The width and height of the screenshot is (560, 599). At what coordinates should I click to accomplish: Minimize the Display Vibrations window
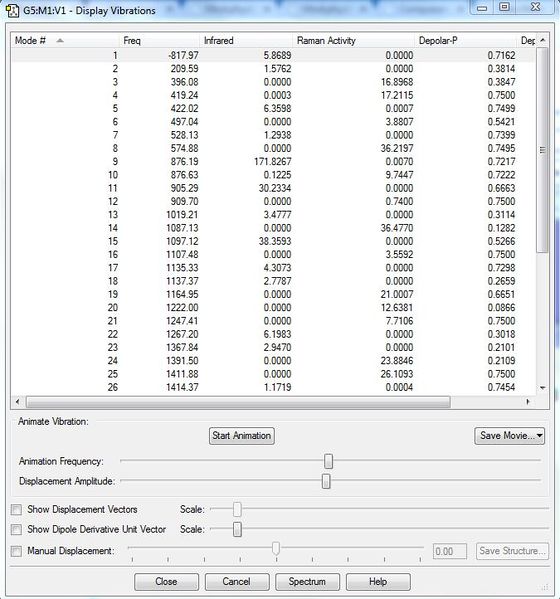click(x=482, y=7)
